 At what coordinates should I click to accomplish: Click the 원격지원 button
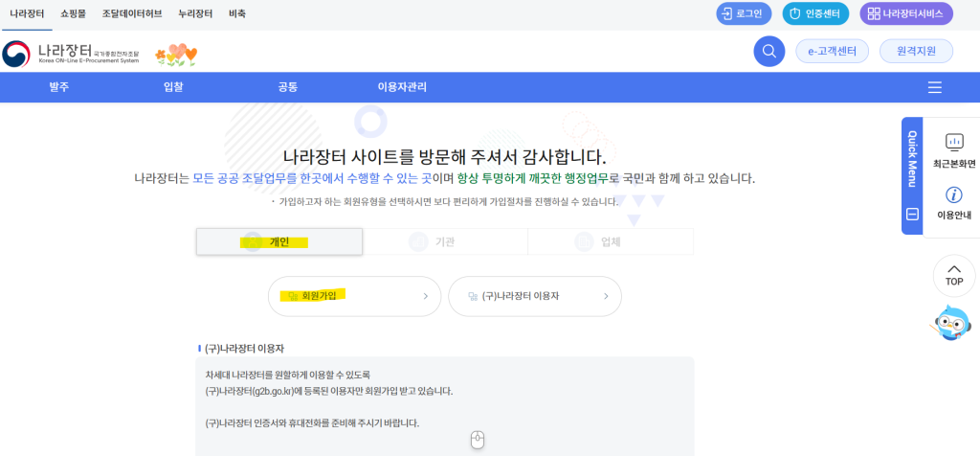tap(916, 52)
